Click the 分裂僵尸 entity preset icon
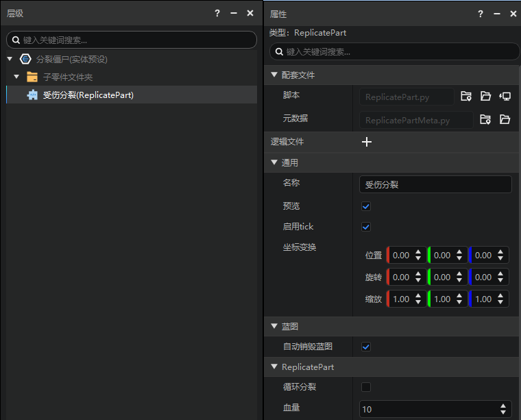 pos(25,59)
